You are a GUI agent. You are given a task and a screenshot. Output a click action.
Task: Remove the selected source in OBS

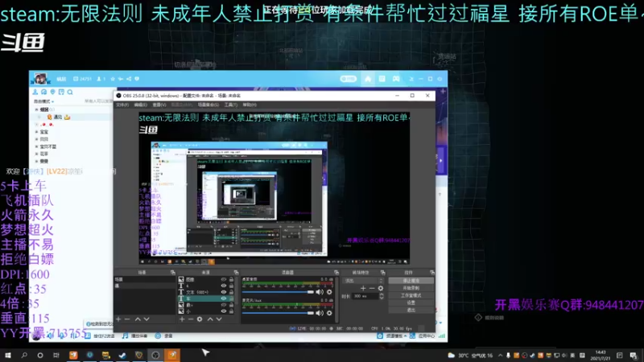tap(191, 319)
